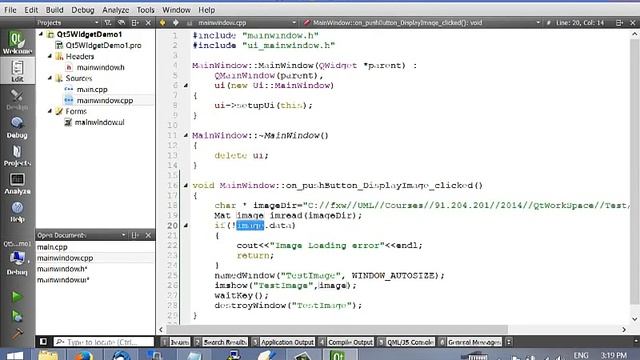640x360 pixels.
Task: Split the editor view
Action: [619, 23]
